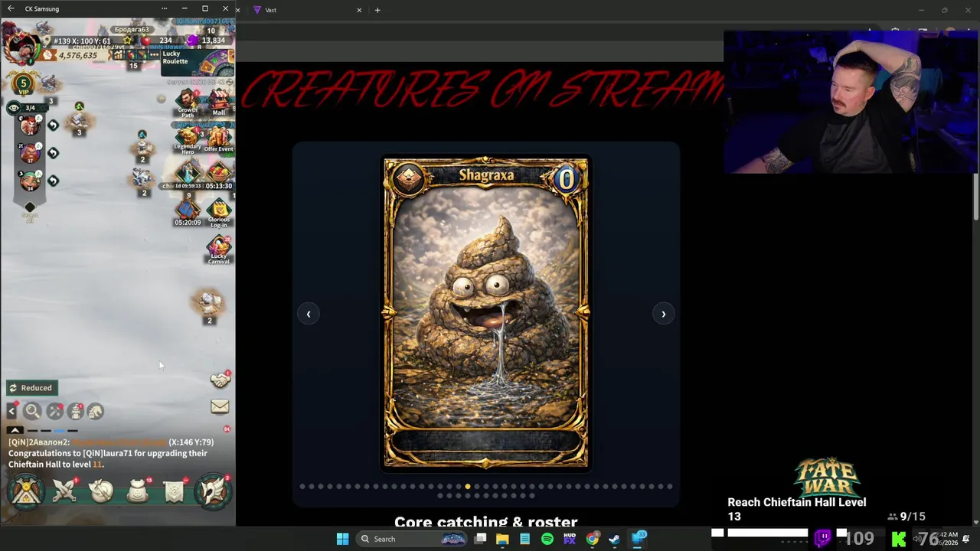
Task: Open the tower building shortcut icon
Action: coord(75,412)
